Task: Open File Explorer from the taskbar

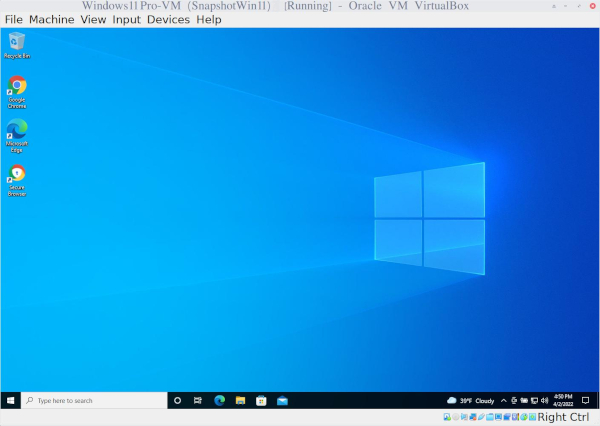Action: (240, 400)
